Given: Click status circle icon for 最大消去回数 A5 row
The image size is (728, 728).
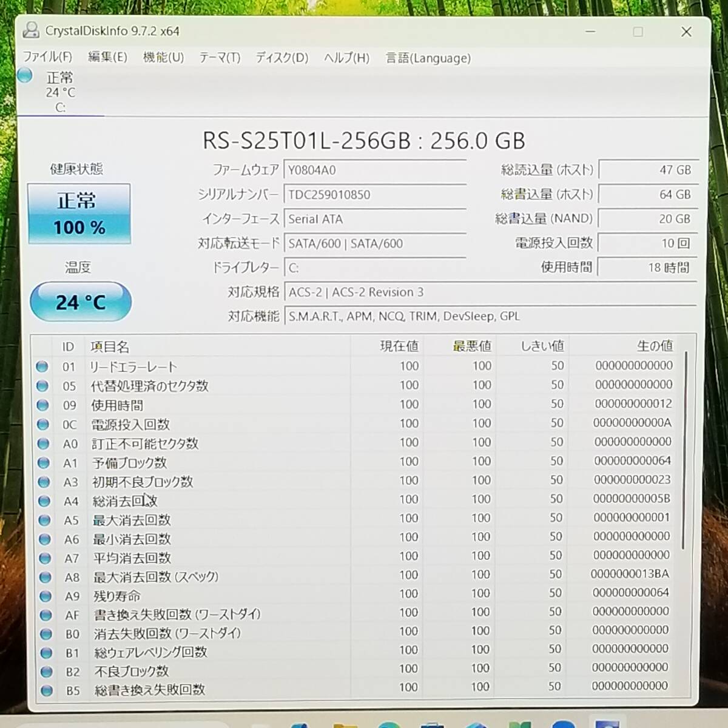Looking at the screenshot, I should coord(44,520).
